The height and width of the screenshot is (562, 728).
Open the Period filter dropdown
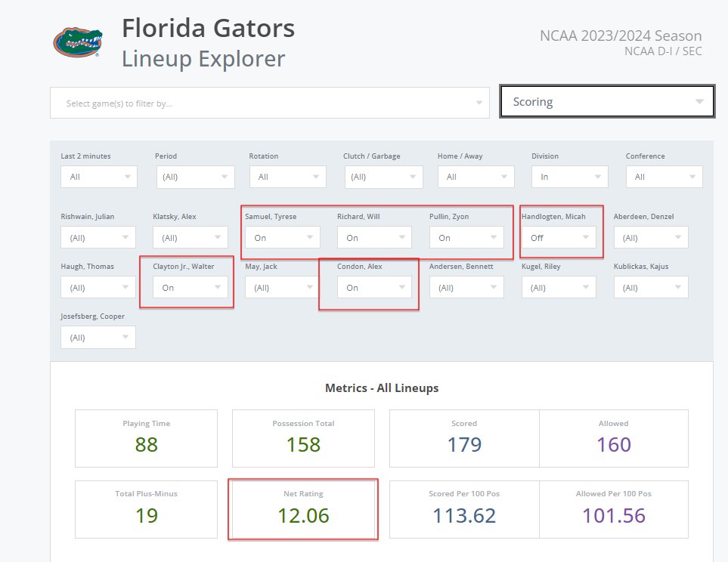(x=196, y=177)
